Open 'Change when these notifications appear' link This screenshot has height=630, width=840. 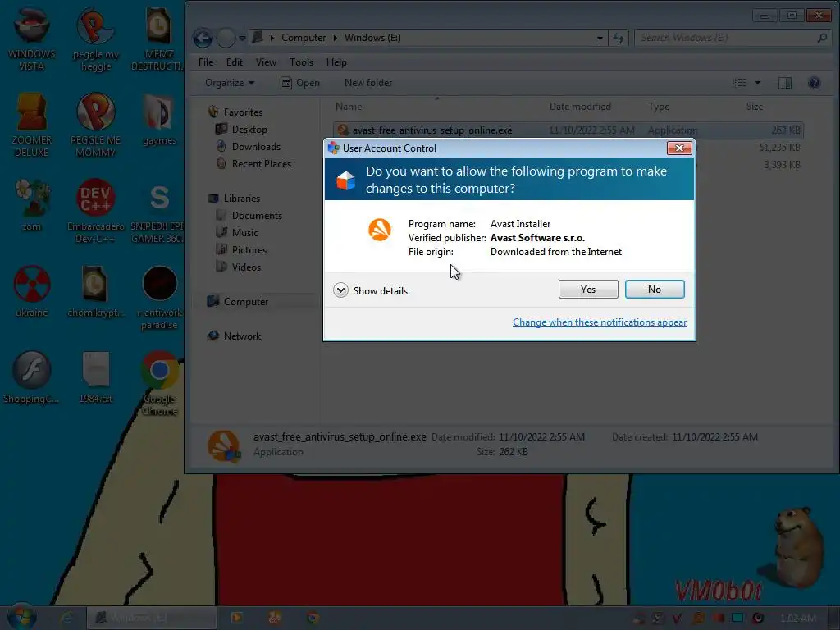point(600,322)
